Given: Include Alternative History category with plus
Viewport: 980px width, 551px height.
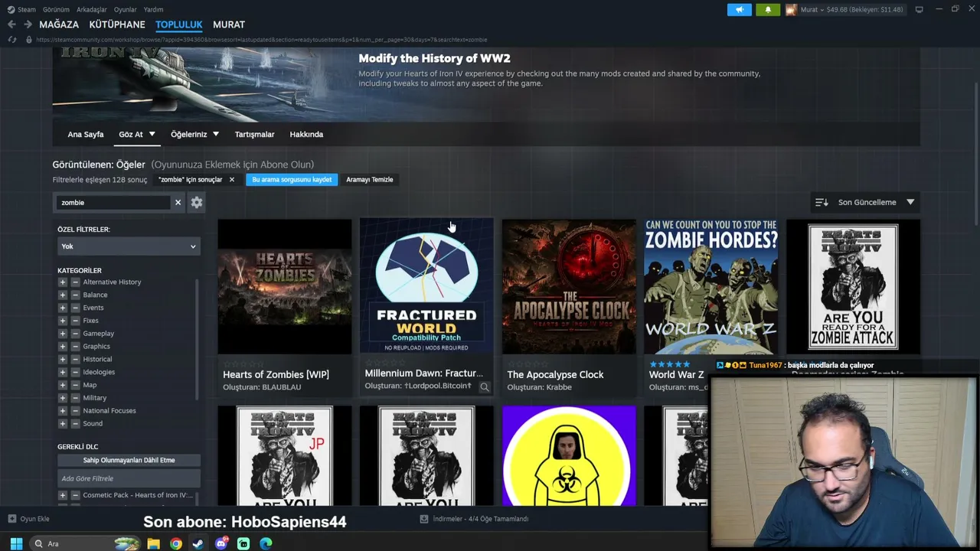Looking at the screenshot, I should point(63,282).
